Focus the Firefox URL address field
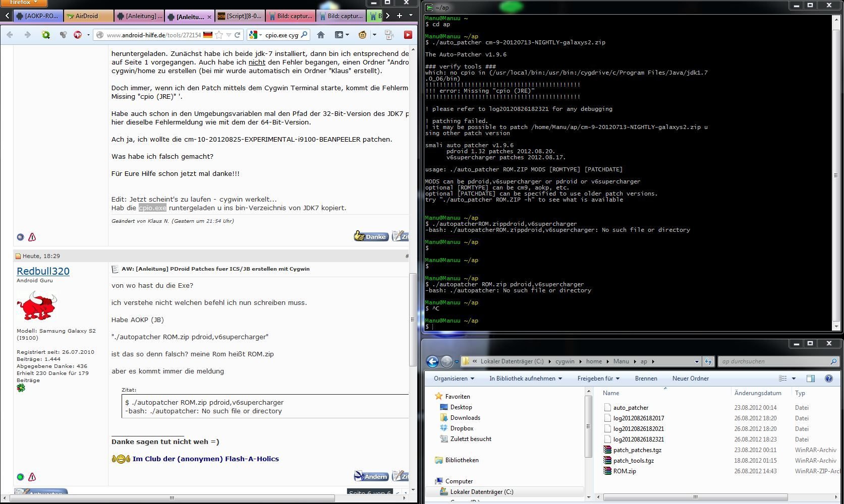 [154, 35]
